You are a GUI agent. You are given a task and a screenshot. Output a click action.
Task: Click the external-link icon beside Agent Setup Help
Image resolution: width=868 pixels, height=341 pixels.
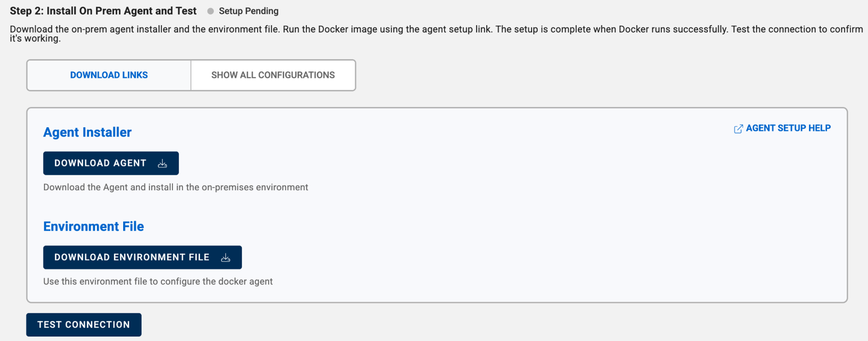pyautogui.click(x=738, y=129)
